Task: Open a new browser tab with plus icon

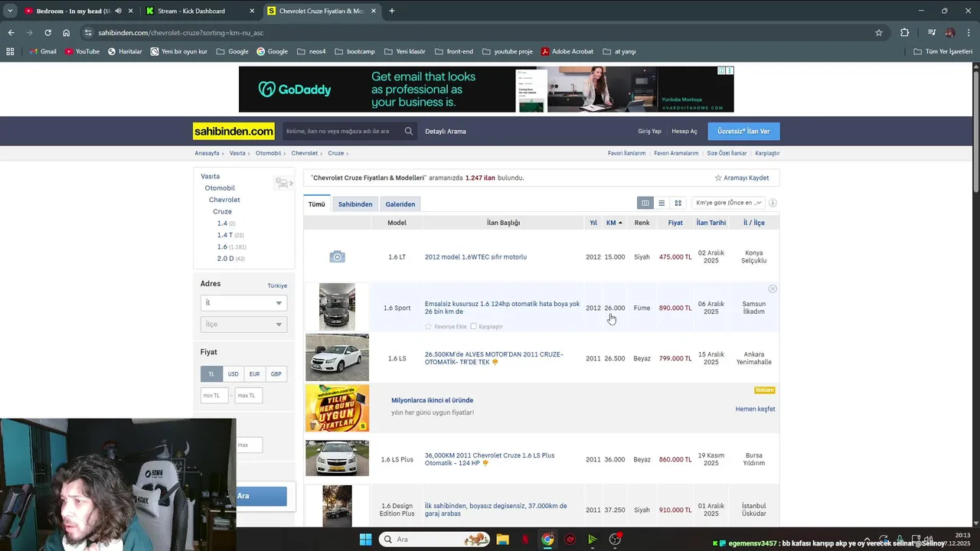Action: click(x=392, y=11)
